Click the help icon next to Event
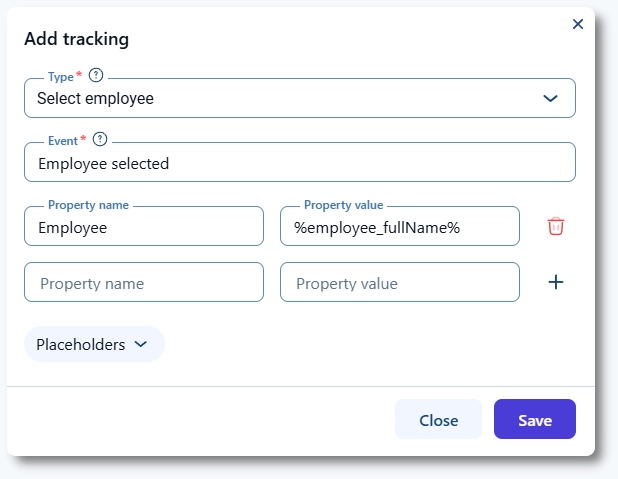 click(100, 140)
